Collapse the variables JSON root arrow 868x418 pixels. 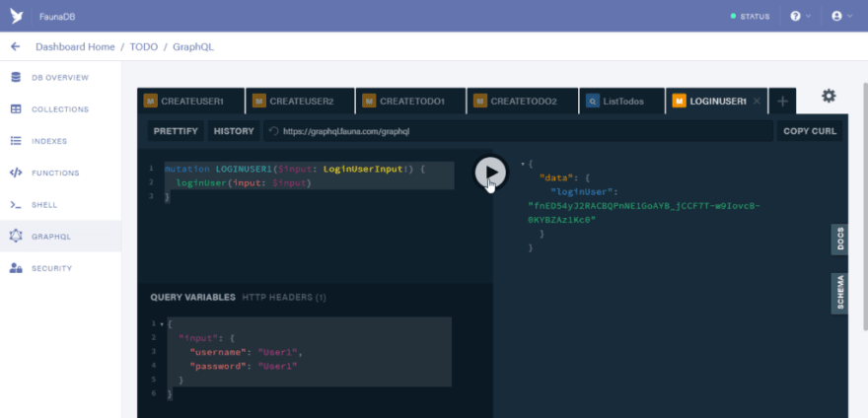point(162,324)
